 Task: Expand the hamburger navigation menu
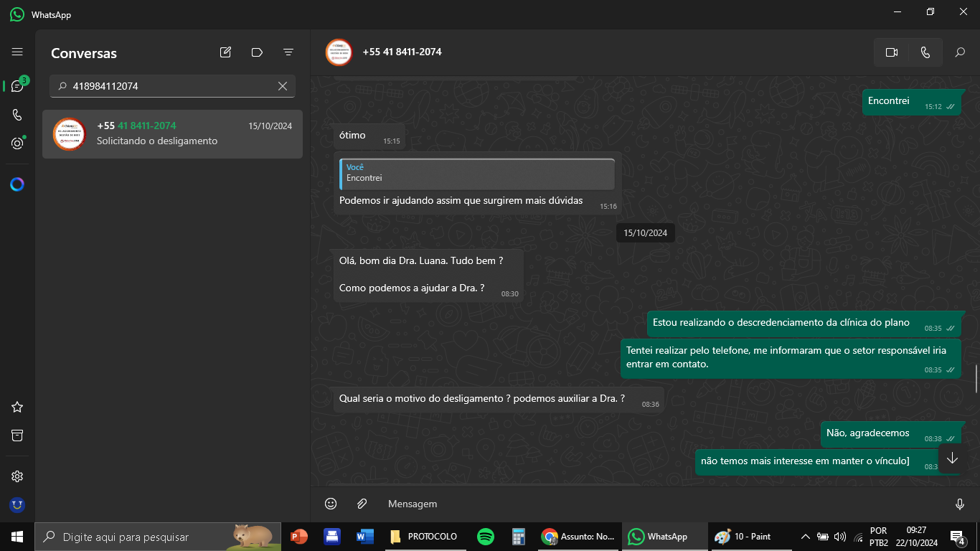[x=17, y=52]
